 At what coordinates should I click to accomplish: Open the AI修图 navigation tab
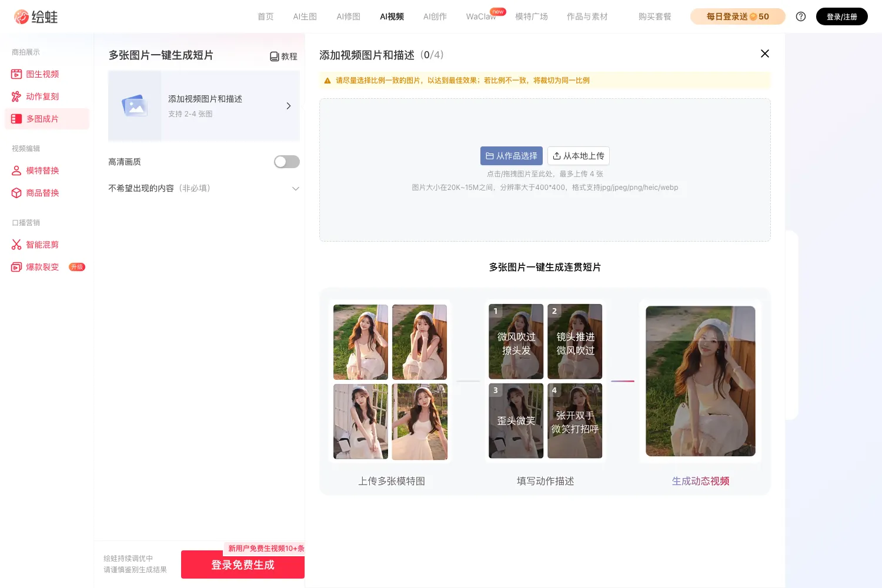coord(349,16)
